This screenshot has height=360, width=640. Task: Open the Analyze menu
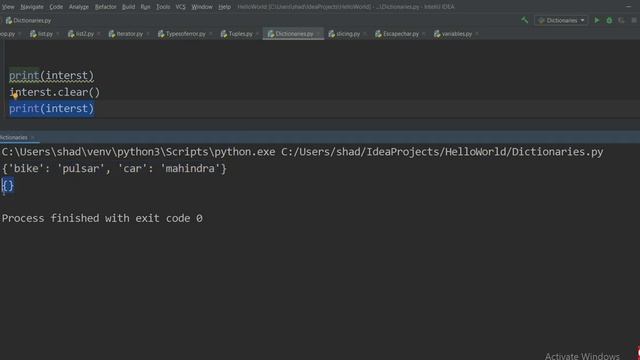79,7
